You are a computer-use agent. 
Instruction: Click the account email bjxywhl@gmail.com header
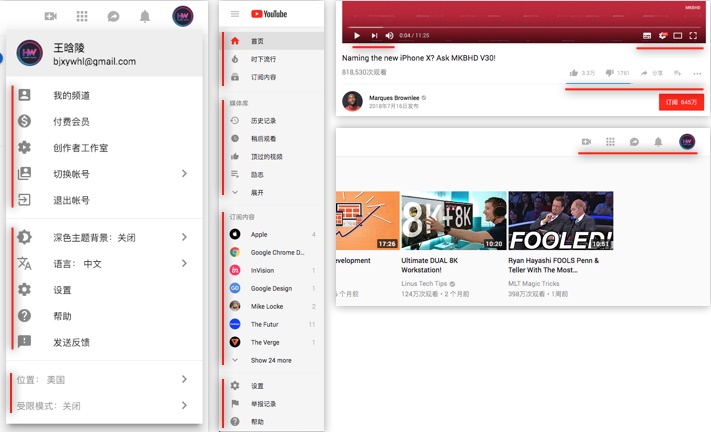click(x=94, y=62)
